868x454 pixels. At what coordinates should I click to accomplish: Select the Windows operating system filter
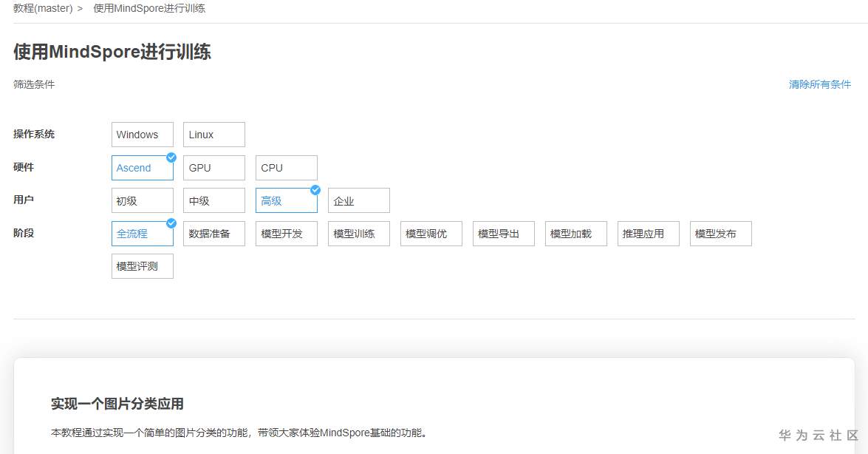point(142,135)
